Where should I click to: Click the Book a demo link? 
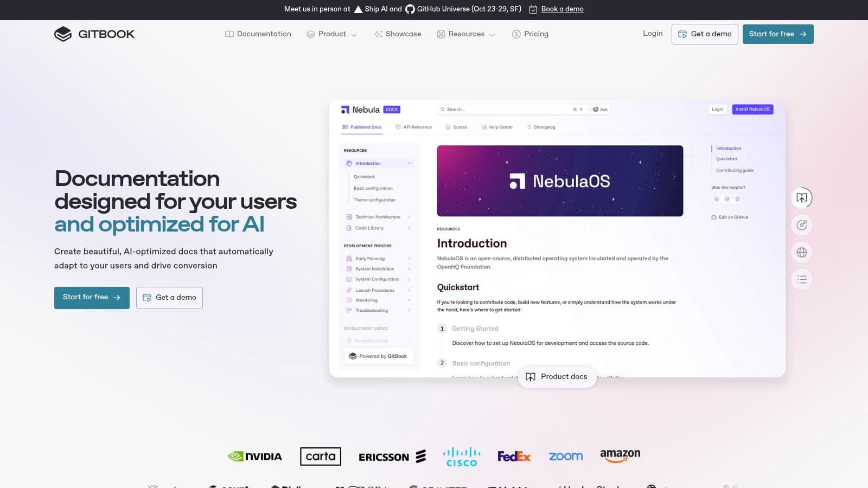click(562, 9)
